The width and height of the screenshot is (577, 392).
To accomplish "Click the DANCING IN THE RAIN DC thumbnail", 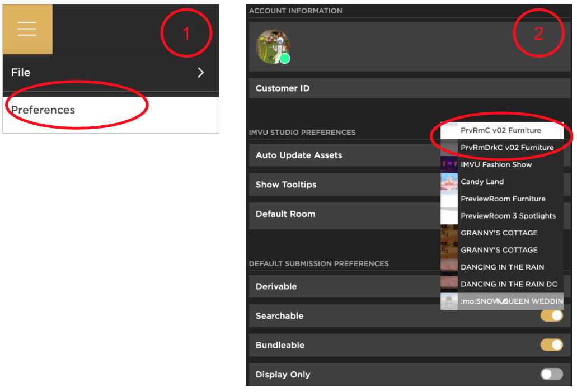I will [449, 284].
